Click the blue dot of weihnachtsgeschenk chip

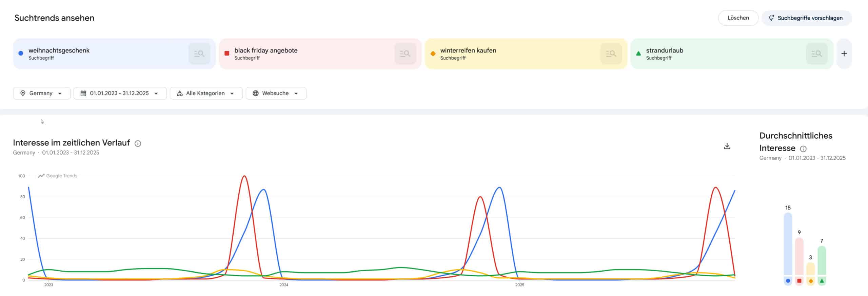21,53
